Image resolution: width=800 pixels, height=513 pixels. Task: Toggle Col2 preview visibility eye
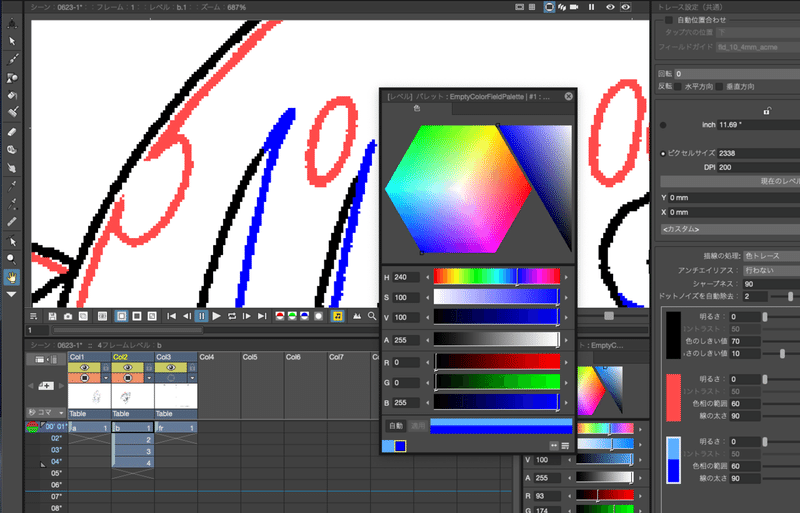coord(128,368)
